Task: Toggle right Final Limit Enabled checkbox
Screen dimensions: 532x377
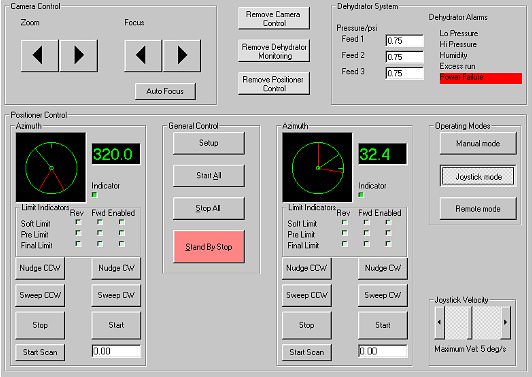Action: tap(388, 244)
